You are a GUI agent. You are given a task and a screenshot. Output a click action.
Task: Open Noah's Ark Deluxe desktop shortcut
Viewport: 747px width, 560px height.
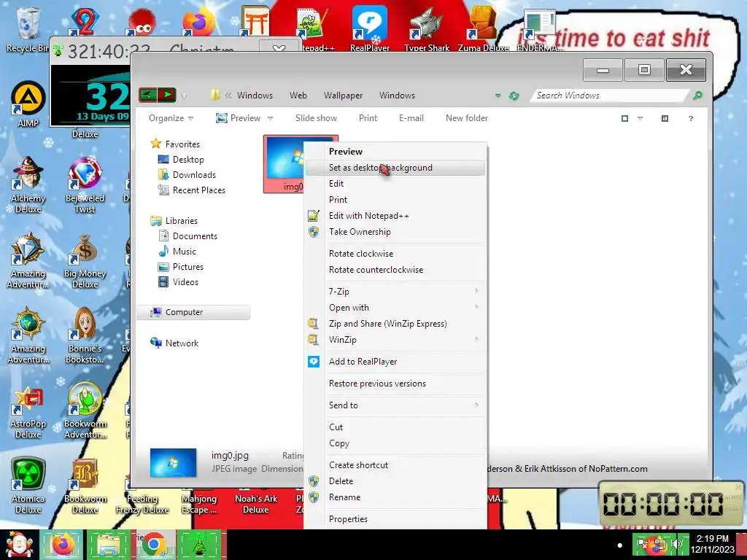[x=256, y=504]
